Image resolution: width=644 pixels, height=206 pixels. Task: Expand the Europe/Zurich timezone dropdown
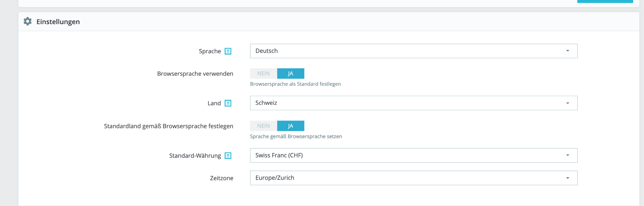coord(413,178)
